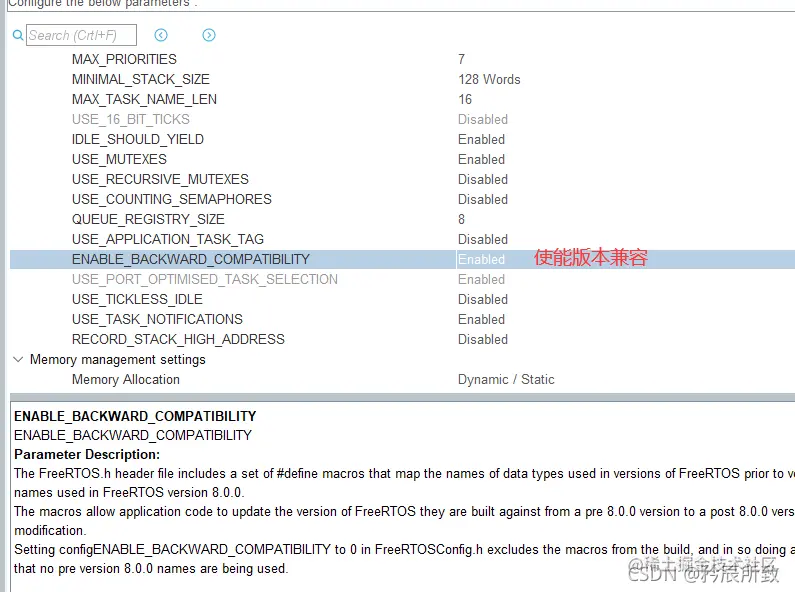Select USE_16_BIT_TICKS parameter
The height and width of the screenshot is (592, 795).
[x=130, y=119]
